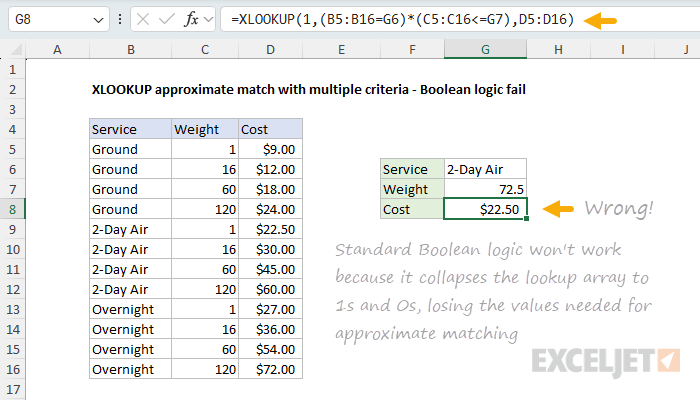Viewport: 700px width, 400px height.
Task: Click the '2-Day Air' cell in row 9
Action: click(130, 229)
